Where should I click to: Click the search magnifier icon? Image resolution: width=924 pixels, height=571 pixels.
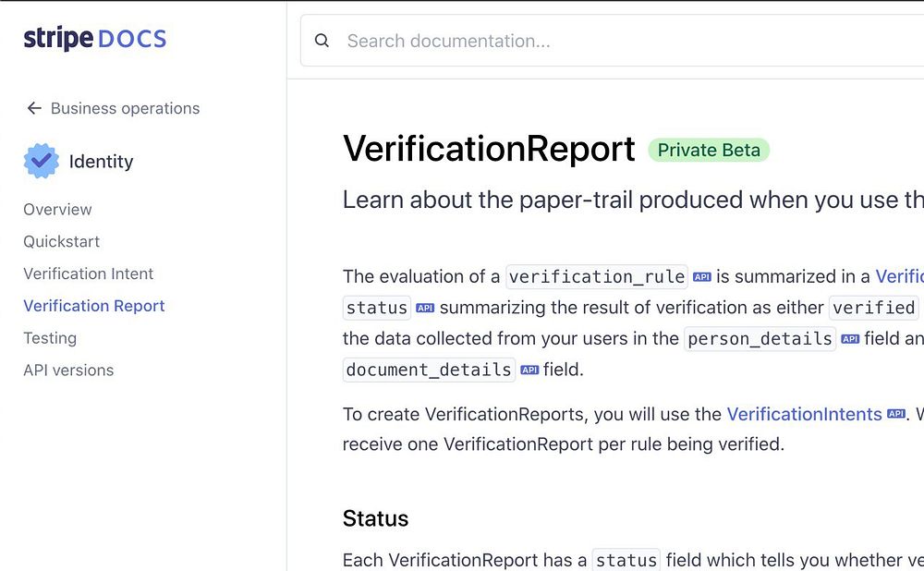322,41
